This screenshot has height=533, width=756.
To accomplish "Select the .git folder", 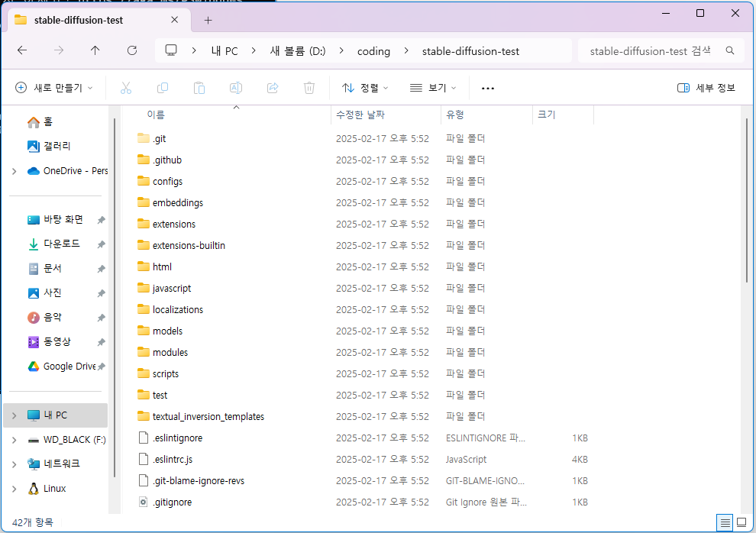I will (152, 139).
